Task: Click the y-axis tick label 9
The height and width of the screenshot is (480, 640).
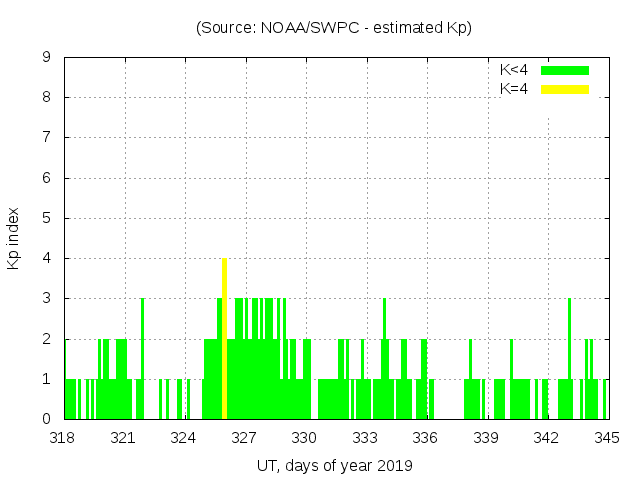Action: 46,58
